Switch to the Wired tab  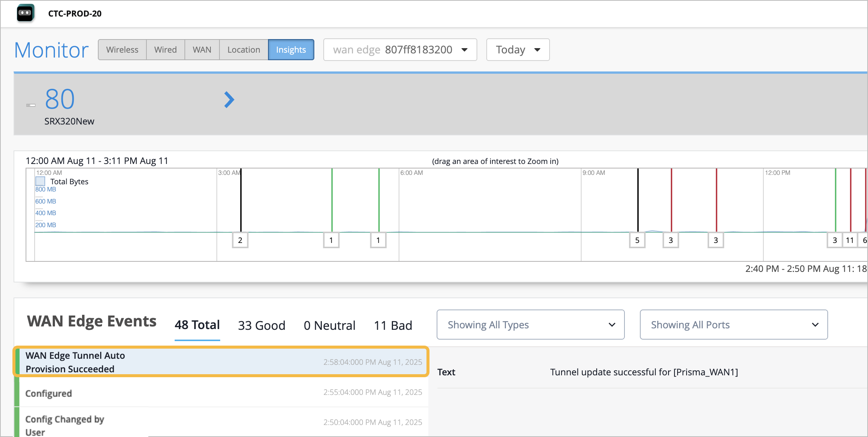point(165,50)
